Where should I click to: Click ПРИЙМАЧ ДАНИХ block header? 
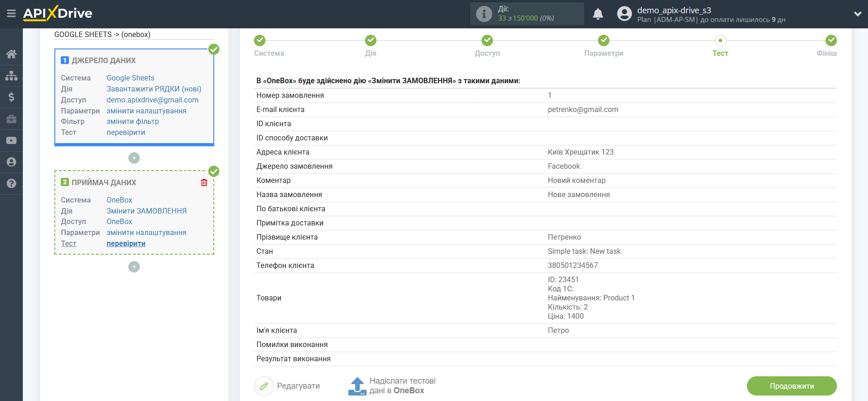click(104, 182)
